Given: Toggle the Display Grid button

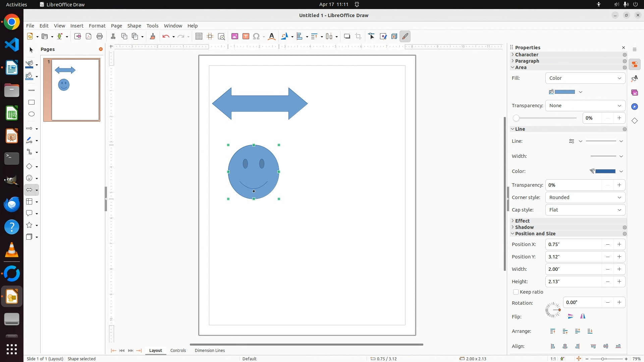Looking at the screenshot, I should (199, 37).
